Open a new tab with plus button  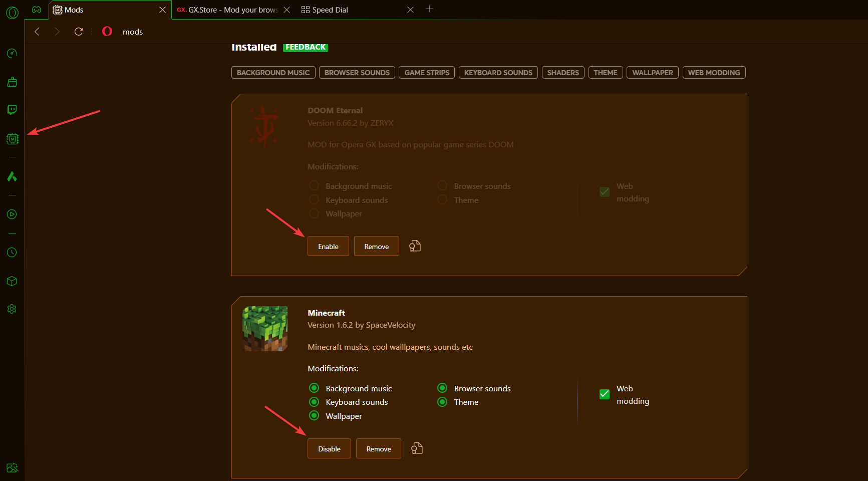tap(429, 9)
